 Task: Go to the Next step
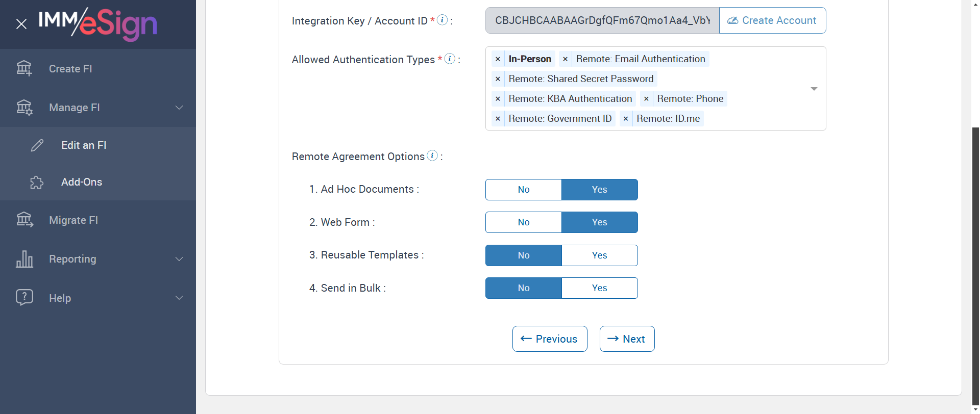(x=627, y=339)
